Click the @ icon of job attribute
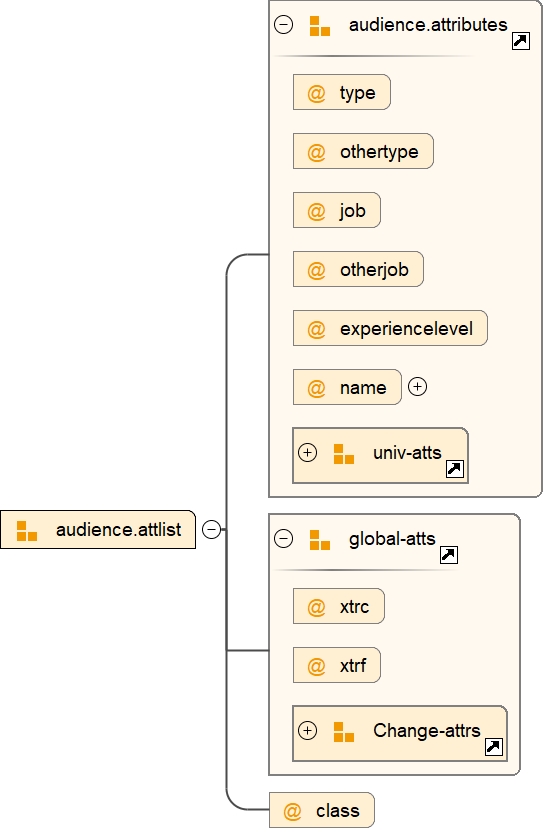This screenshot has height=836, width=544. (x=316, y=212)
